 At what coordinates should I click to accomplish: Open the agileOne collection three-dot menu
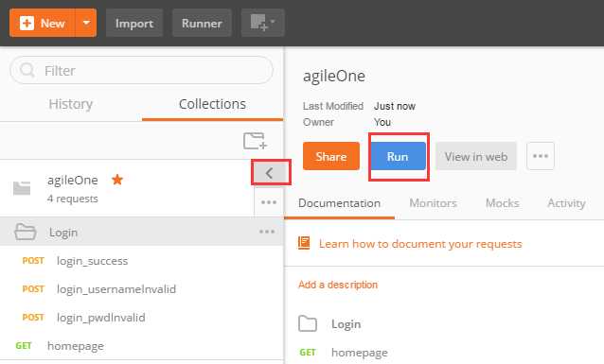tap(269, 202)
